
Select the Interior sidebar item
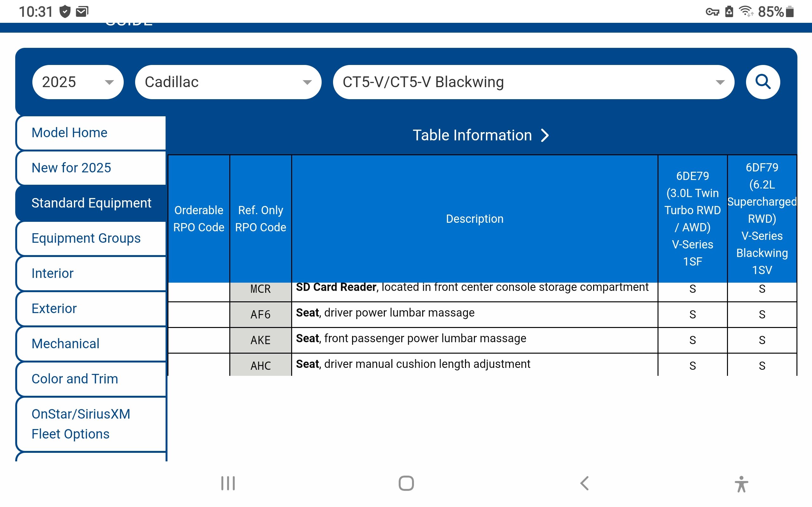[x=91, y=273]
